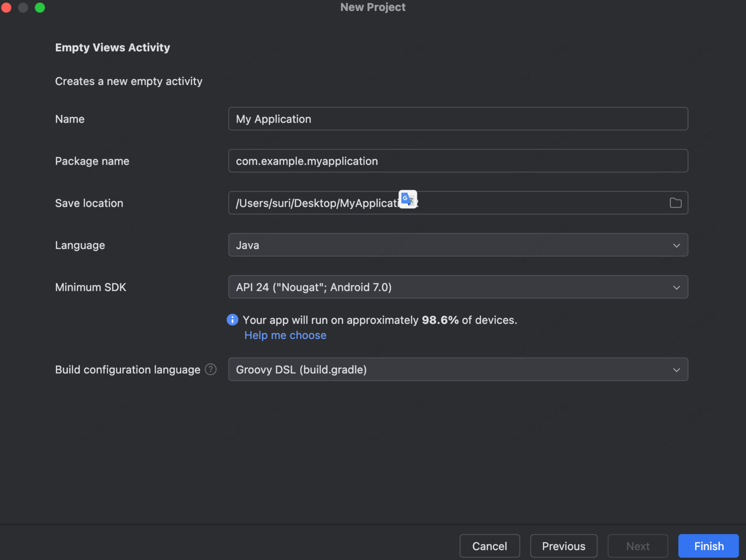Click the API 24 Nougat selection text
Screen dimensions: 746x560
coord(314,287)
